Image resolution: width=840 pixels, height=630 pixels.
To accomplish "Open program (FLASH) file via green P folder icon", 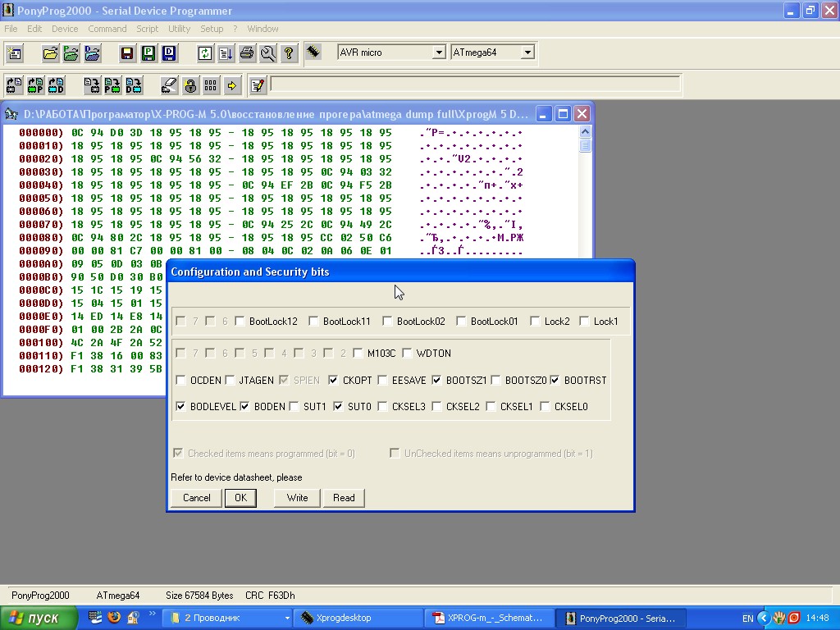I will [x=71, y=53].
